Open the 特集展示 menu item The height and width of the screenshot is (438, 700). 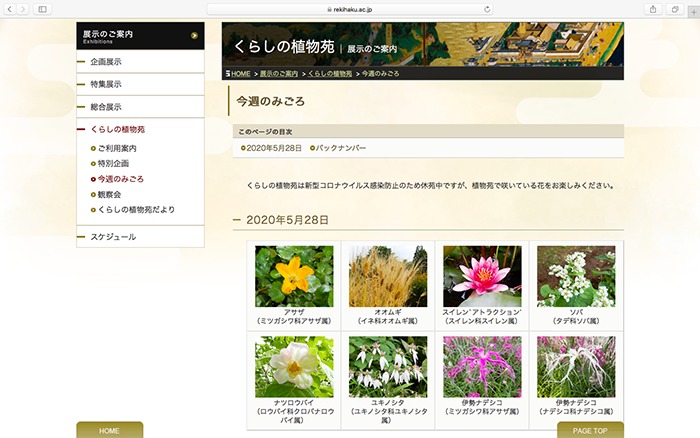tap(140, 84)
